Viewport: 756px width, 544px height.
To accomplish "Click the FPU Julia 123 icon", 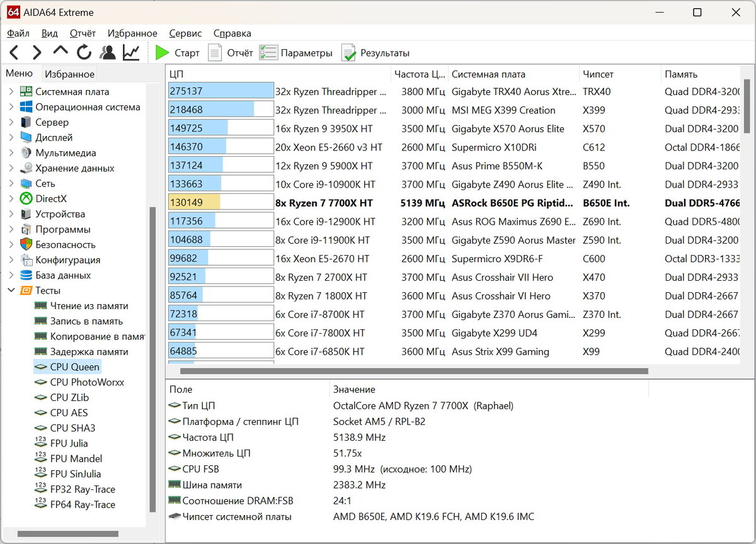I will (x=41, y=443).
